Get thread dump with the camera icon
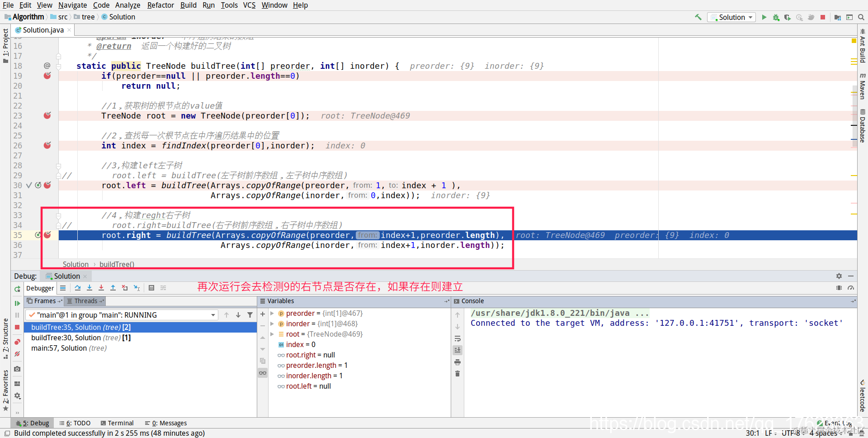Screen dimensions: 868x438 click(x=17, y=369)
